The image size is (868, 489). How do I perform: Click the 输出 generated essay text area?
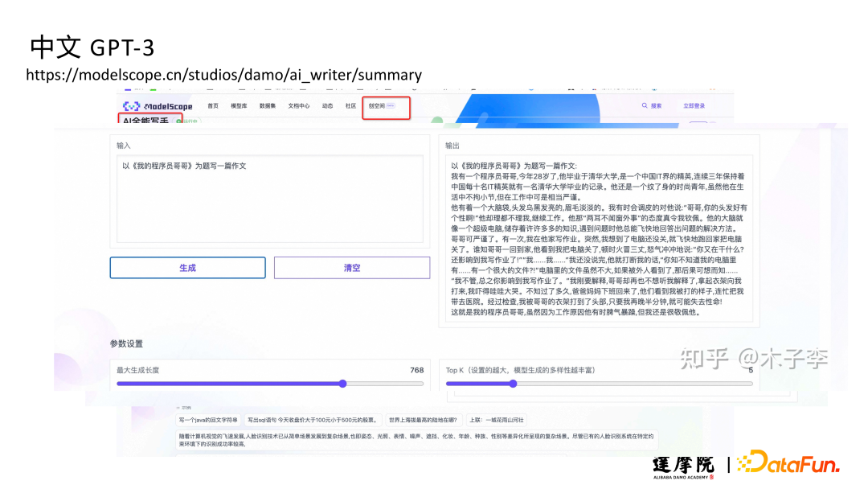(599, 239)
